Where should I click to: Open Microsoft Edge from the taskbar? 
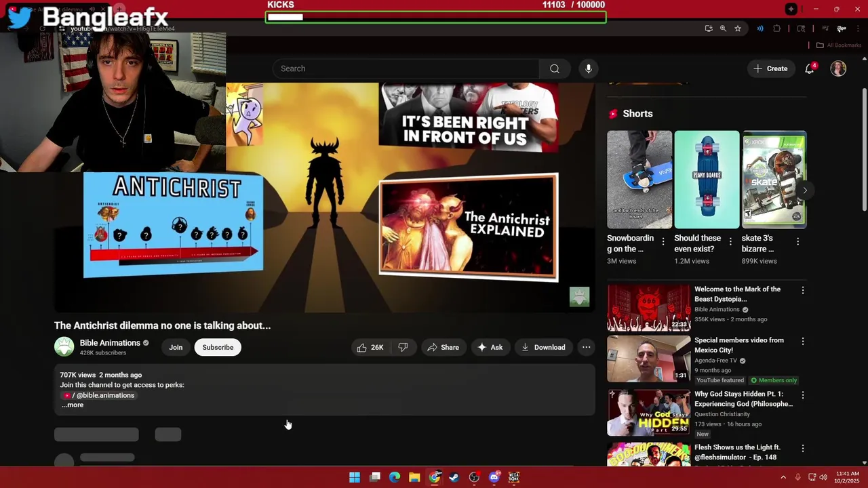[395, 477]
